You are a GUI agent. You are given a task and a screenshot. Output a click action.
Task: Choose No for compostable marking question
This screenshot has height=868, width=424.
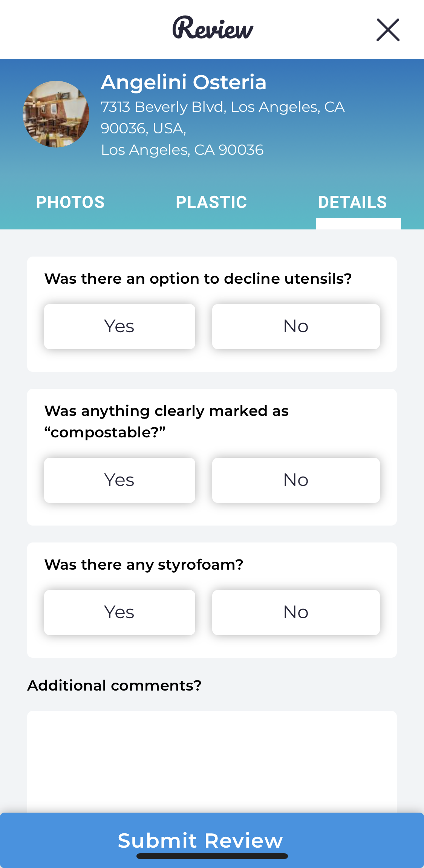296,480
